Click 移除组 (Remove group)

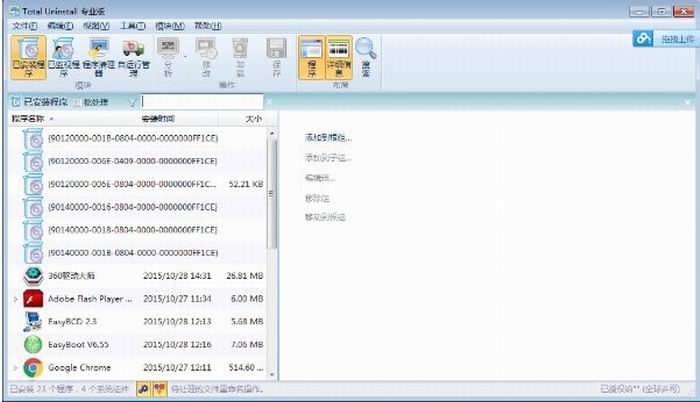point(317,198)
